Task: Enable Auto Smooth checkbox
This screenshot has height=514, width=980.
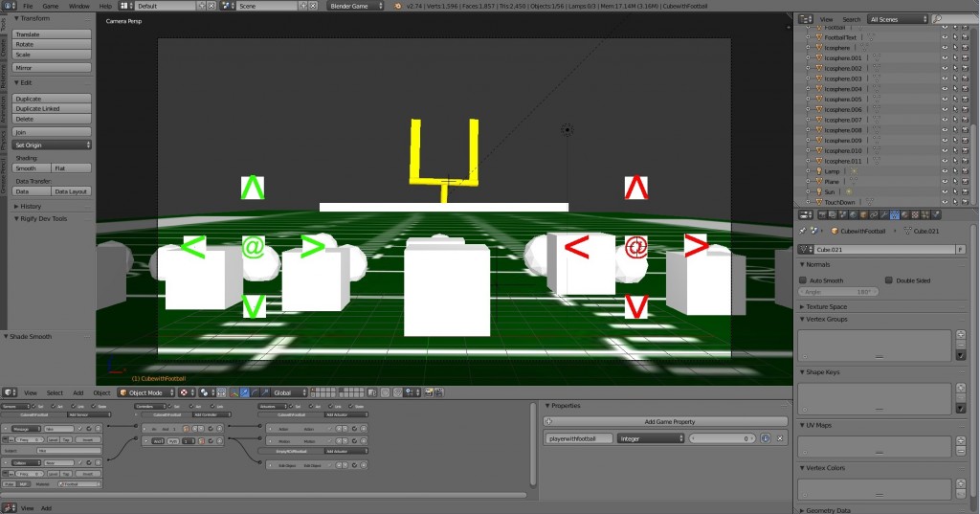Action: coord(803,280)
